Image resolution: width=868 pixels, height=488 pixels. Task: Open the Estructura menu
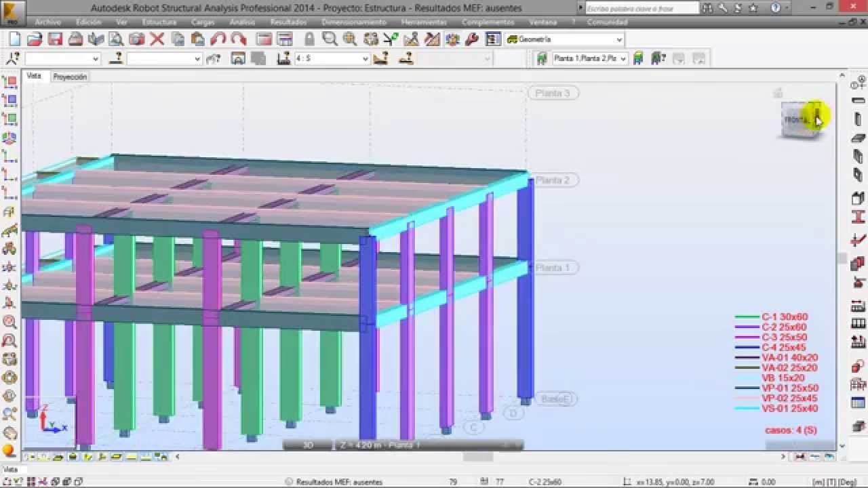coord(159,22)
